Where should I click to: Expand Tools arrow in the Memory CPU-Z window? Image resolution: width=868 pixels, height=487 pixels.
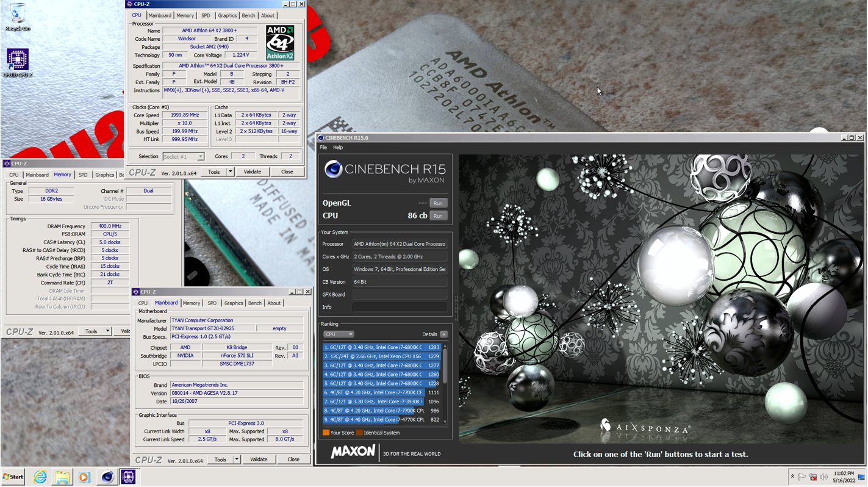click(107, 331)
